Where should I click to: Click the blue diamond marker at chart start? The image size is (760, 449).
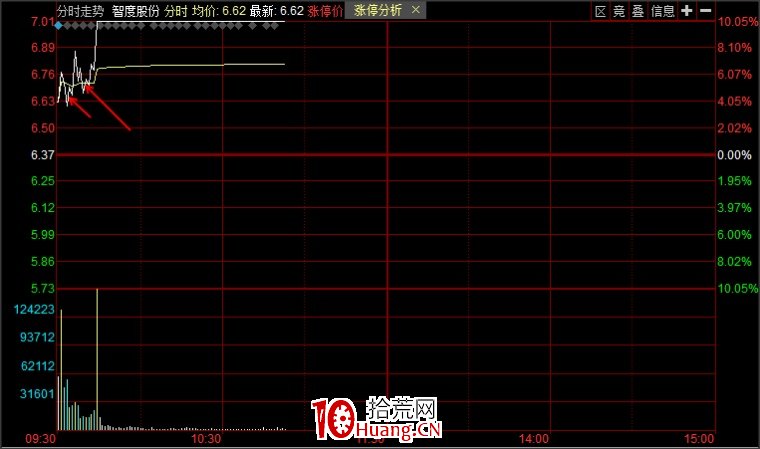59,26
